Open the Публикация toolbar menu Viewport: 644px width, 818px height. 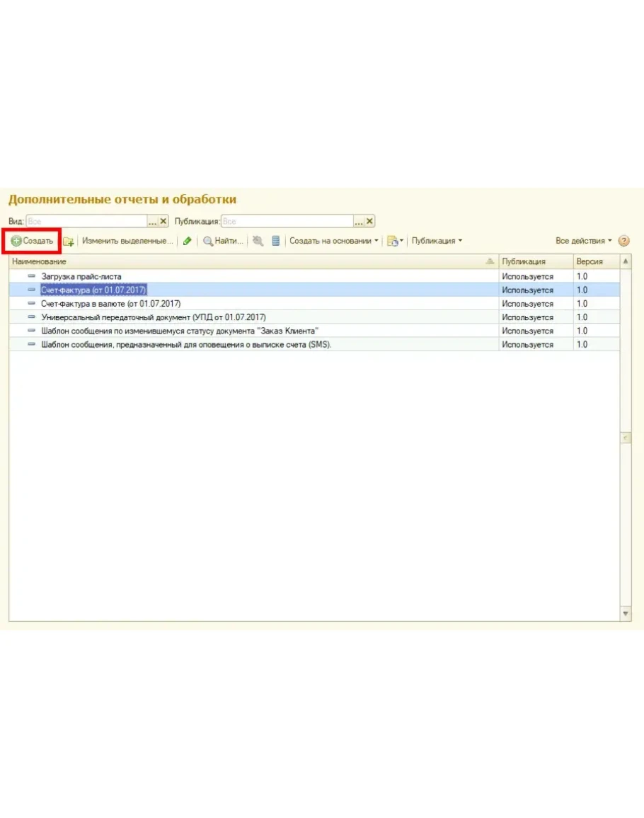pyautogui.click(x=437, y=241)
